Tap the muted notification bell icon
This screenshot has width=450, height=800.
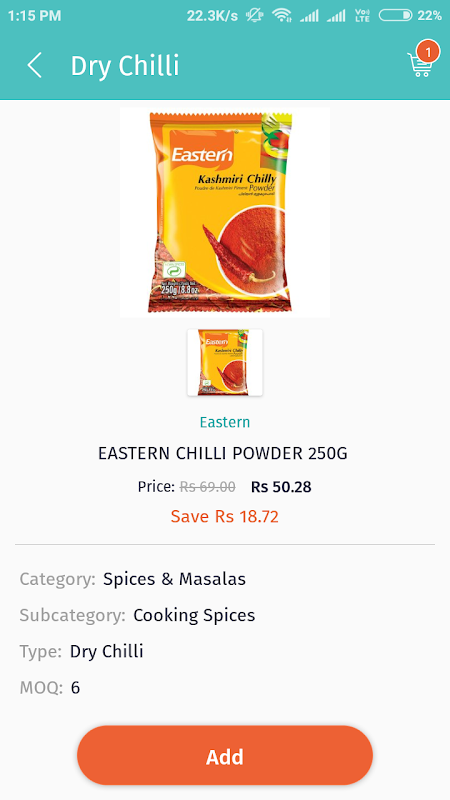(x=254, y=15)
